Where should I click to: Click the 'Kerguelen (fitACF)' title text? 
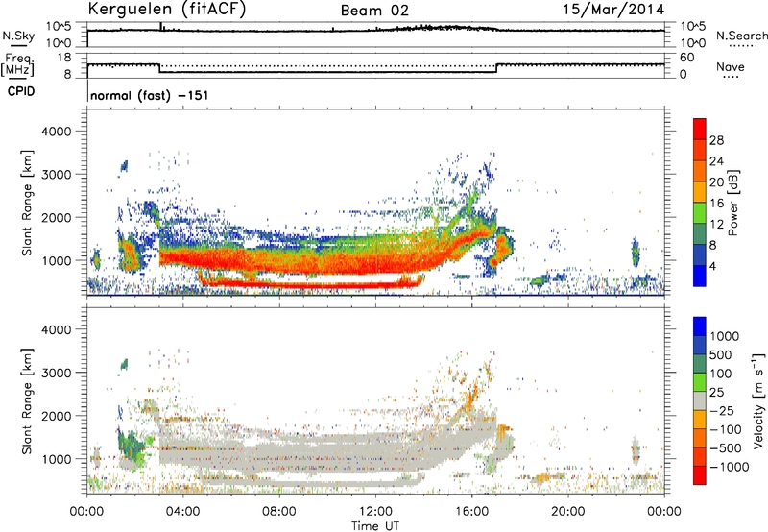point(166,9)
